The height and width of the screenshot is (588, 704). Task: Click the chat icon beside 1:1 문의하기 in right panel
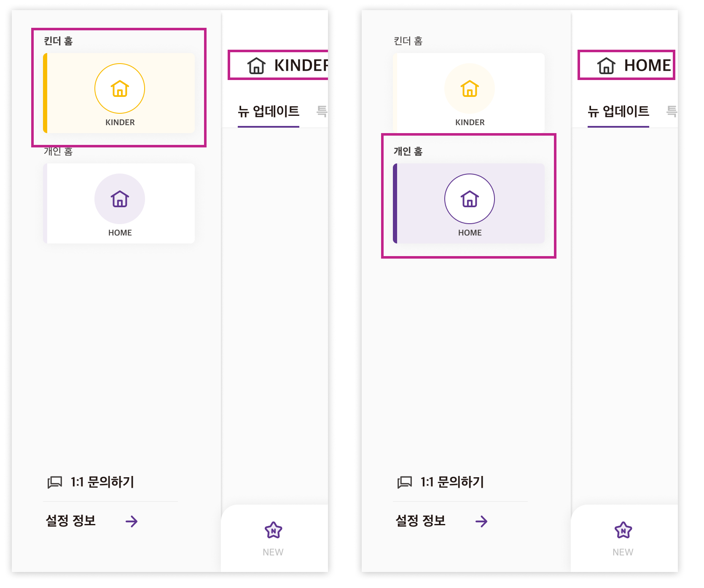click(x=405, y=482)
